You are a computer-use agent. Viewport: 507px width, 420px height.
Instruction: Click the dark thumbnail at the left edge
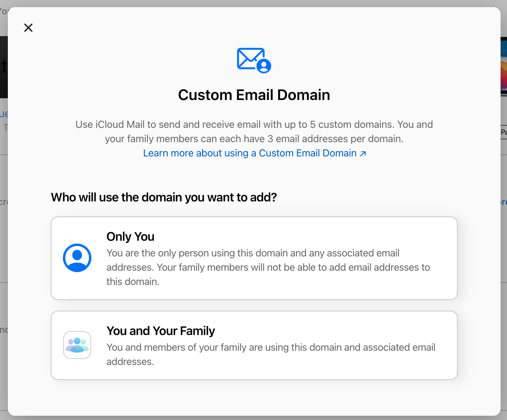coord(4,67)
